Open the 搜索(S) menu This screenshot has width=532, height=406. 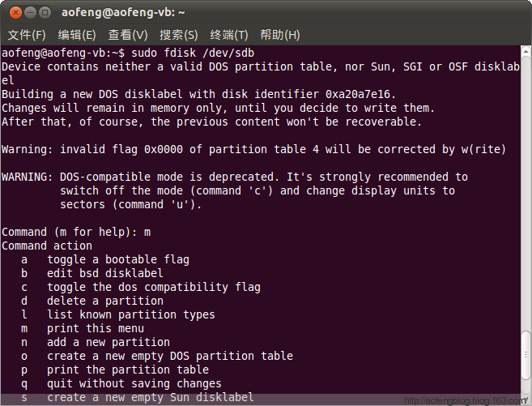pos(179,35)
